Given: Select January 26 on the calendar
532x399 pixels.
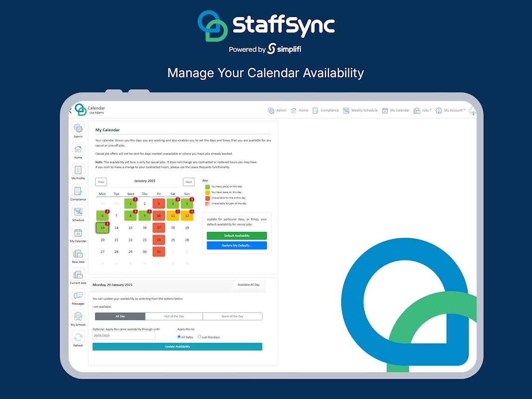Looking at the screenshot, I should point(187,240).
